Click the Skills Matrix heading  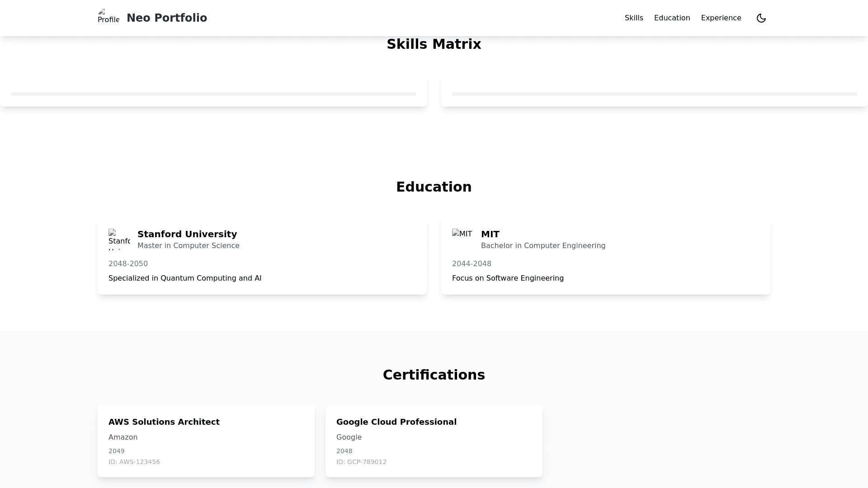434,44
